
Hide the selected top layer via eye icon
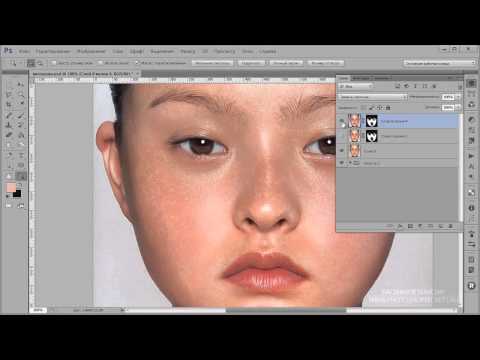(x=342, y=121)
